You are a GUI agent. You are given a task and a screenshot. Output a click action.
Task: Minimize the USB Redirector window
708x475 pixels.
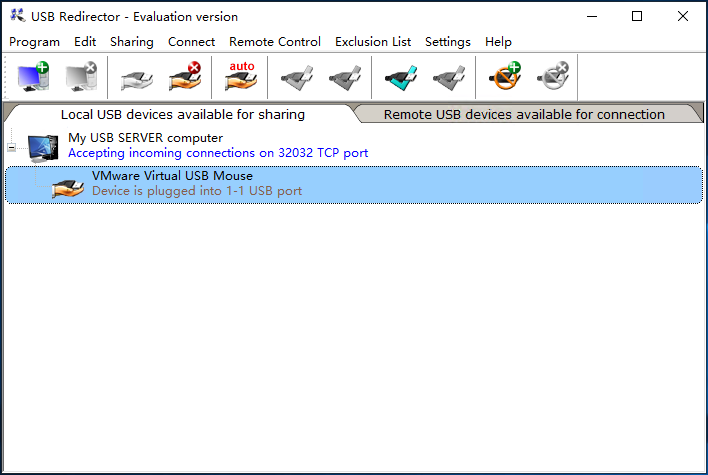coord(592,16)
